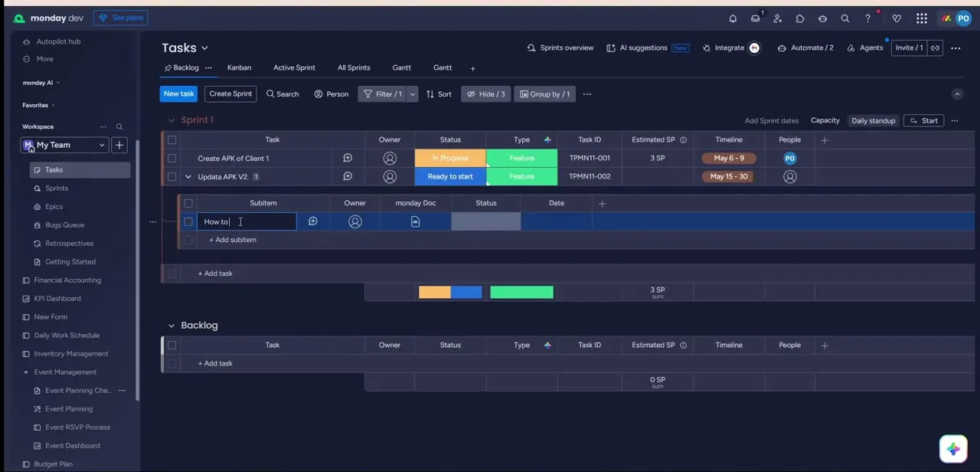Check the Updata APK V2 row
Viewport: 980px width, 472px height.
click(171, 177)
